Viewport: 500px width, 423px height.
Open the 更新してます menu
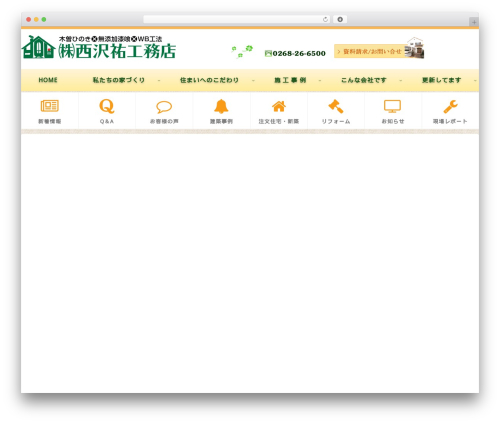[x=441, y=80]
